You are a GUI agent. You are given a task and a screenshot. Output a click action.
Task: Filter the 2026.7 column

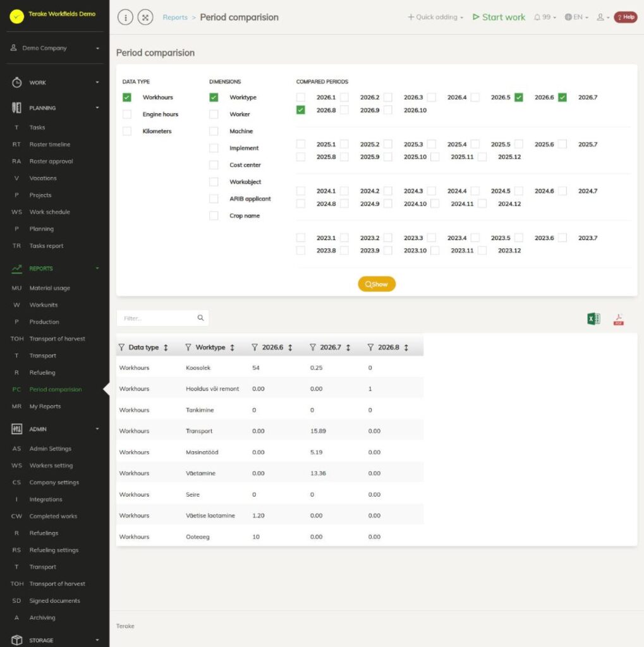click(x=312, y=348)
